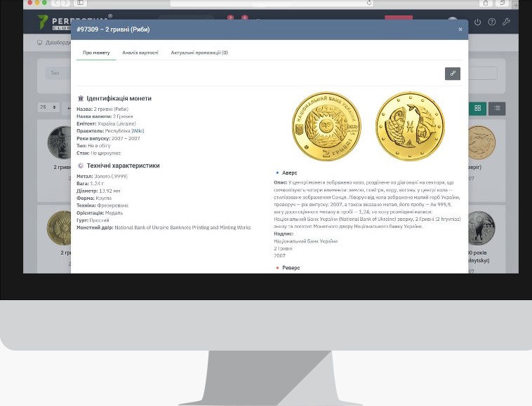Open the wrench settings icon
This screenshot has height=406, width=532.
point(507,22)
